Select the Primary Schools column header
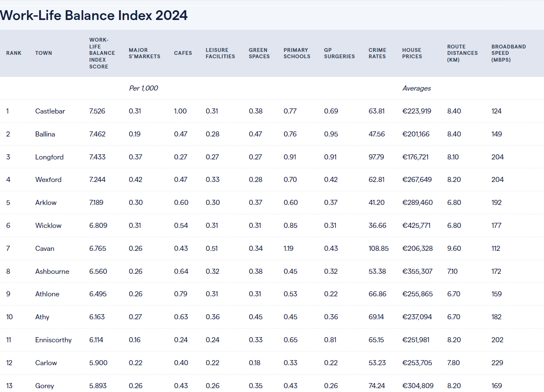The height and width of the screenshot is (392, 544). click(x=297, y=53)
